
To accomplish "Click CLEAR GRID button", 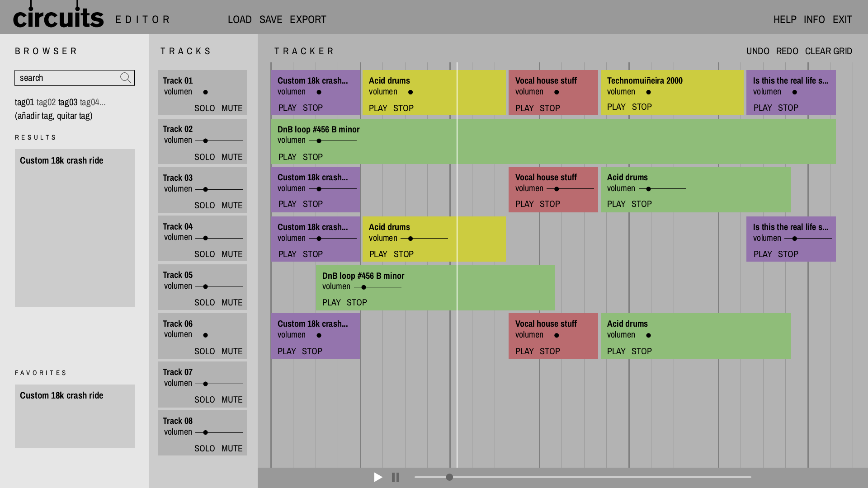I will (x=829, y=51).
